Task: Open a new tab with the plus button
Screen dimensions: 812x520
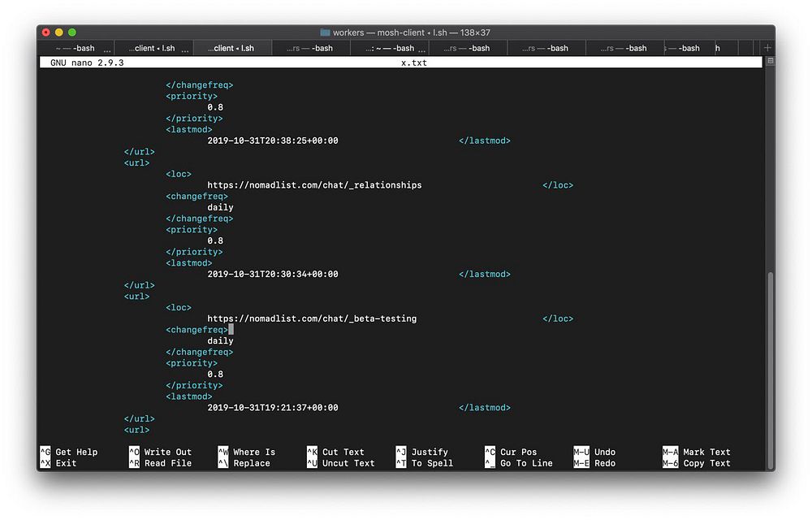Action: tap(767, 48)
